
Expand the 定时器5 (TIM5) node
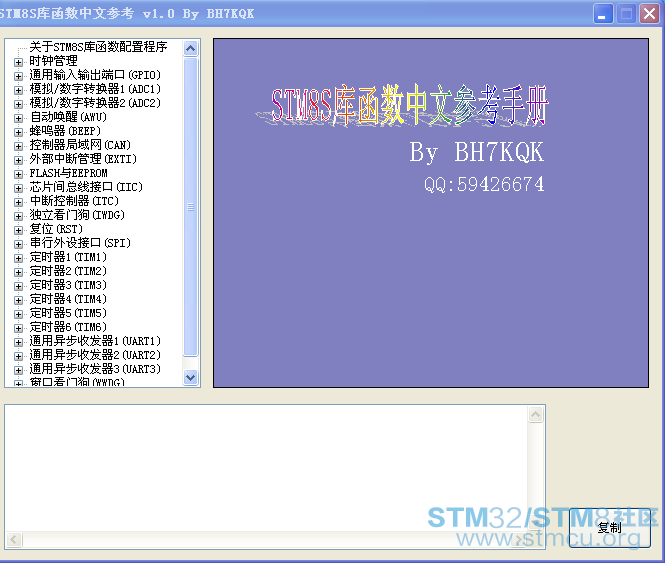point(18,314)
